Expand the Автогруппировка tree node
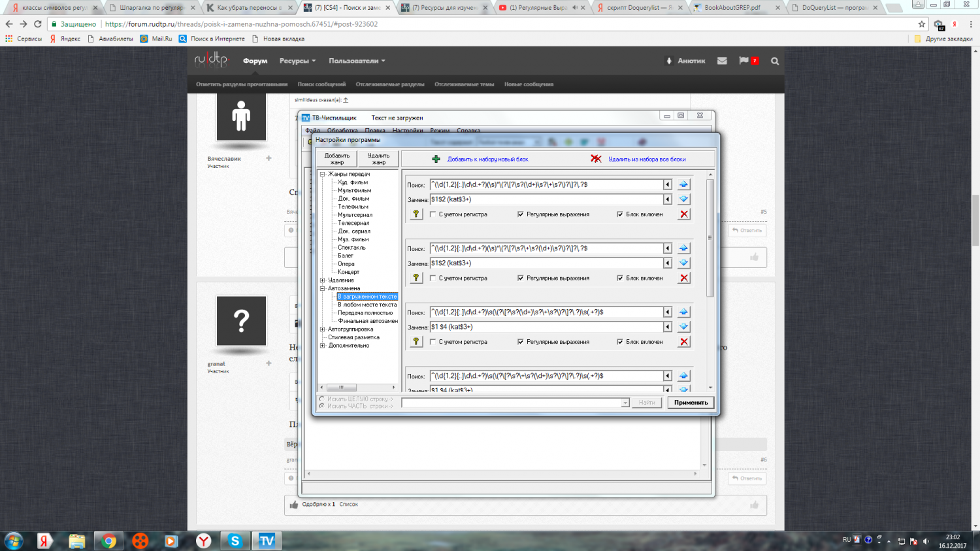 click(x=323, y=329)
